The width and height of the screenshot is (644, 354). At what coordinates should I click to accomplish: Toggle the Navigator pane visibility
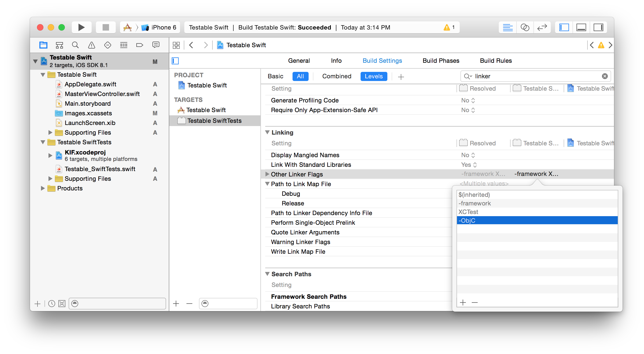[x=564, y=27]
